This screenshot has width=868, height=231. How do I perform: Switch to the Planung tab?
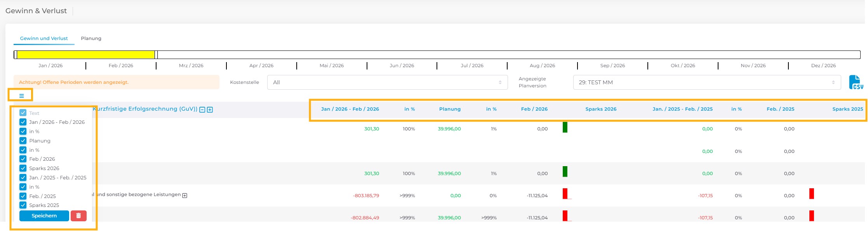(91, 38)
